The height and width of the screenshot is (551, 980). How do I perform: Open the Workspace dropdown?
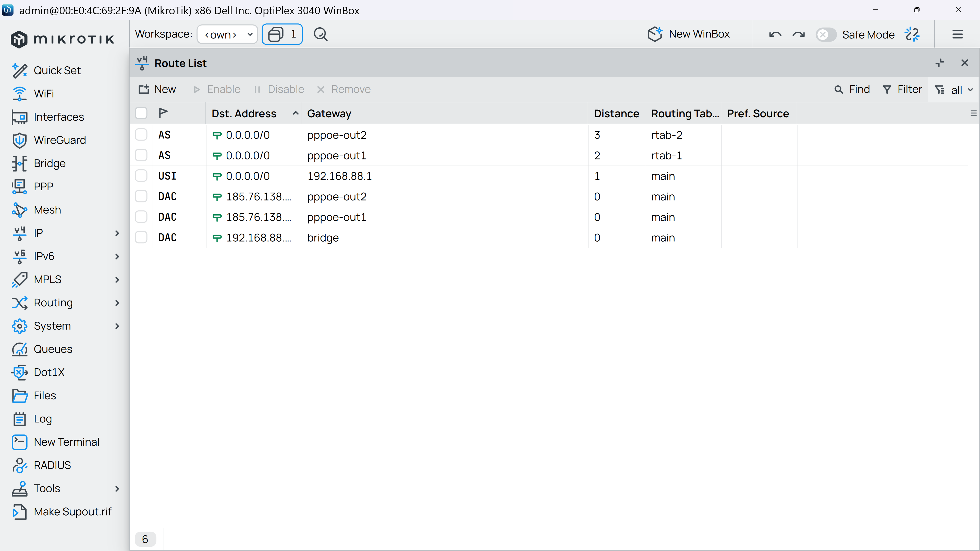coord(227,34)
